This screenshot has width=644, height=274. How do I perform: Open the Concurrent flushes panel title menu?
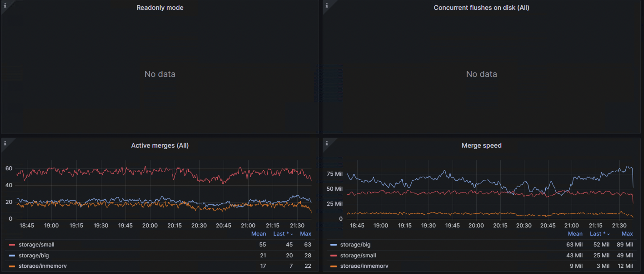pyautogui.click(x=482, y=7)
